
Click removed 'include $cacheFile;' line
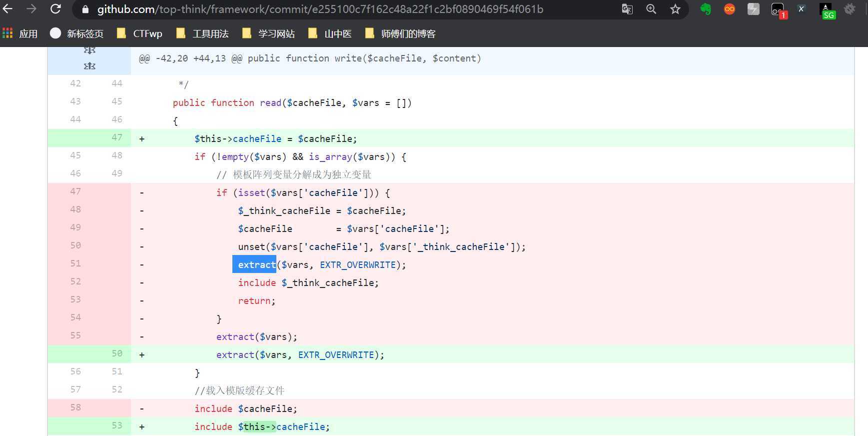click(x=246, y=409)
